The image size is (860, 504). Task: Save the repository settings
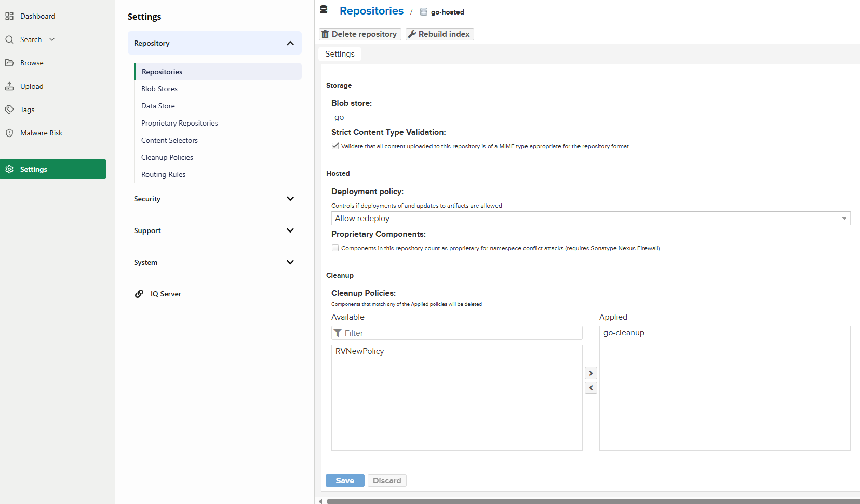click(345, 481)
